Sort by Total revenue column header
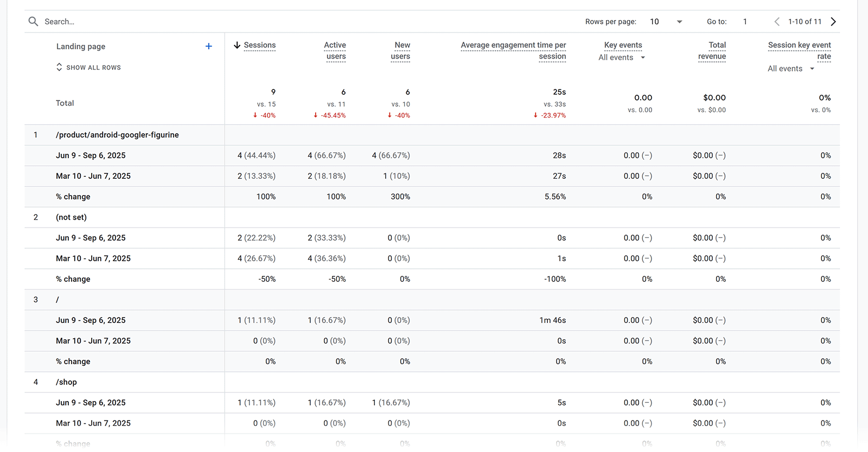The image size is (868, 452). tap(712, 50)
